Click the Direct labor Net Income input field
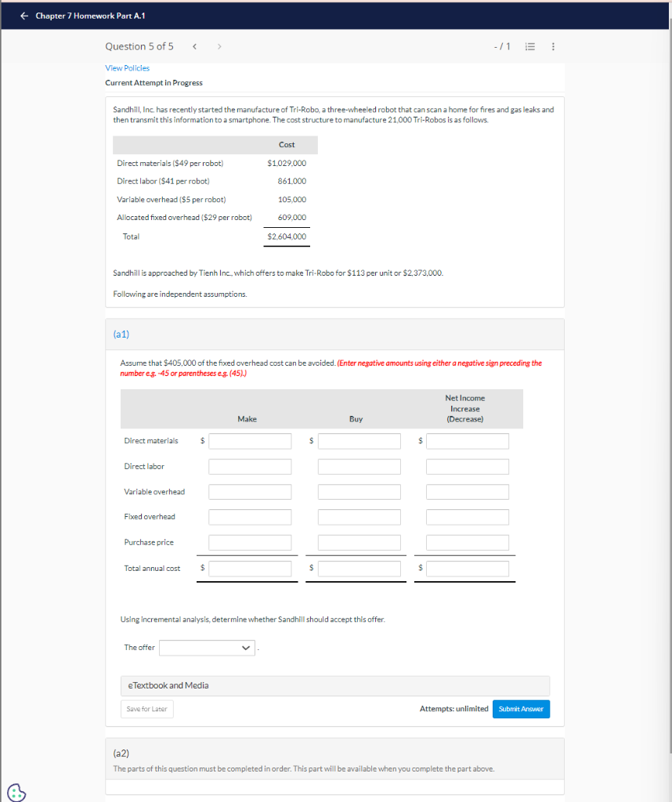This screenshot has width=672, height=802. [468, 467]
